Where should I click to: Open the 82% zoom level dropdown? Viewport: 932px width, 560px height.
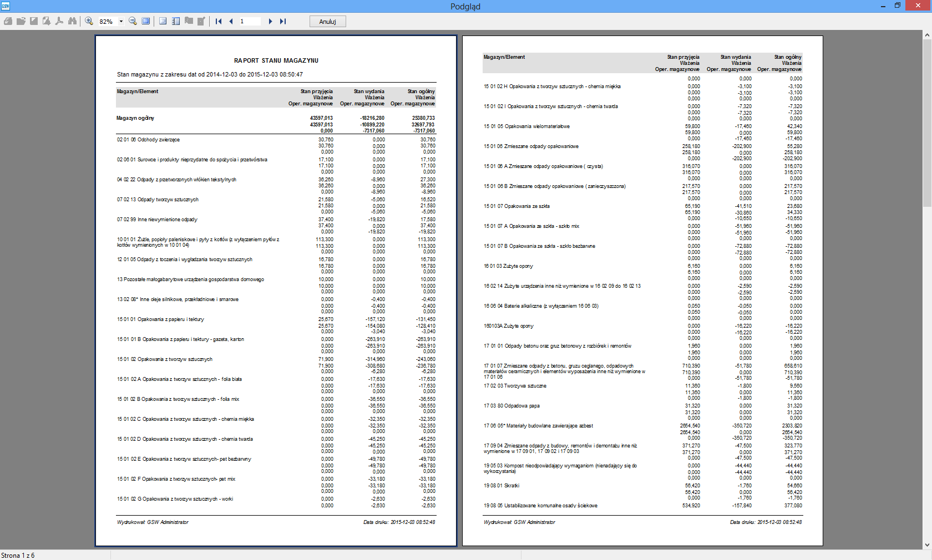click(x=121, y=22)
